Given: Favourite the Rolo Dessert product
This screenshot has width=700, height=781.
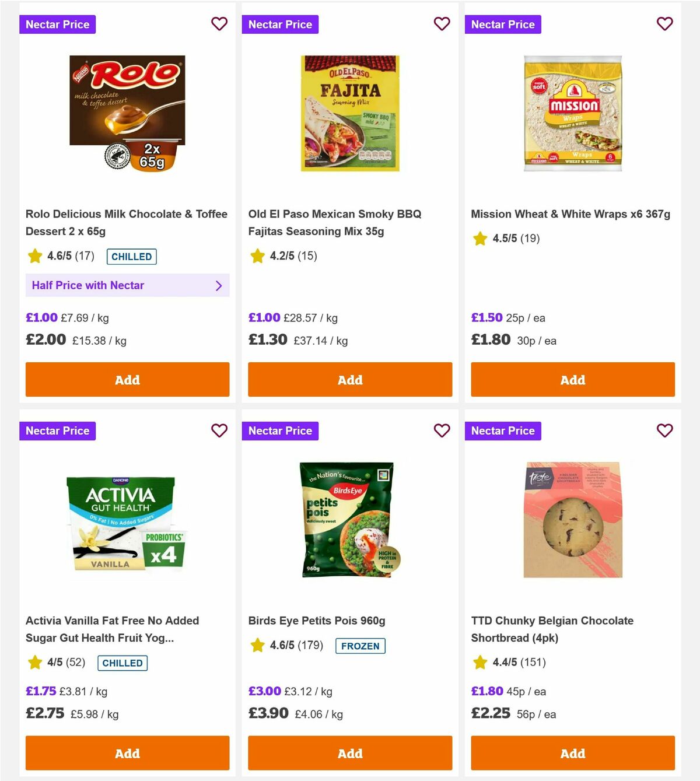Looking at the screenshot, I should click(x=219, y=24).
